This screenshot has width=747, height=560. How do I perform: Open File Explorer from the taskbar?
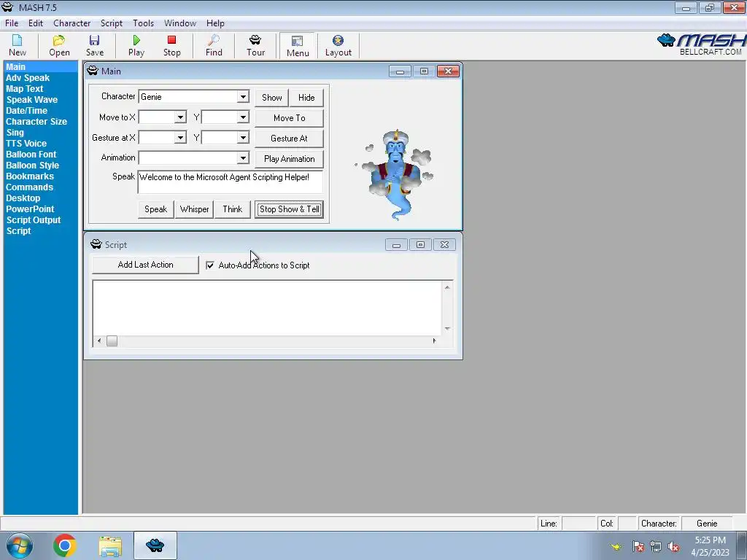[110, 545]
